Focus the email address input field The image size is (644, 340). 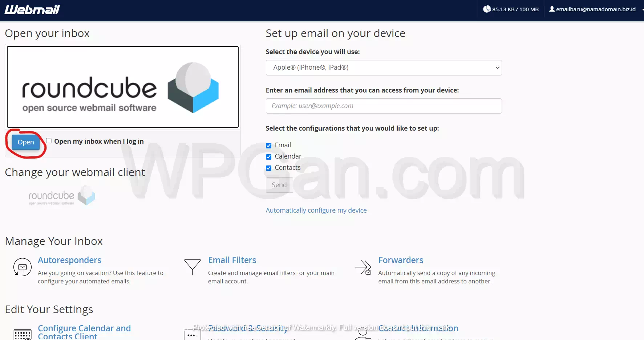[x=384, y=106]
